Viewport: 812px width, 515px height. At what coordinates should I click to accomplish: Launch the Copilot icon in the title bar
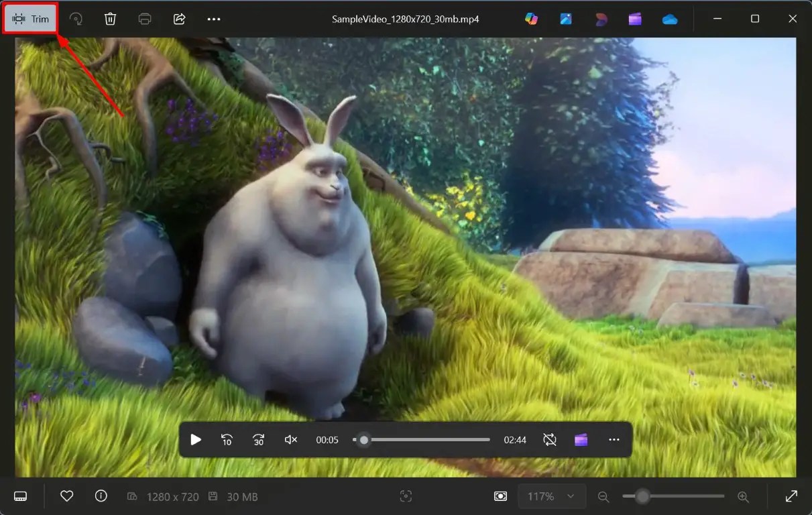coord(532,19)
